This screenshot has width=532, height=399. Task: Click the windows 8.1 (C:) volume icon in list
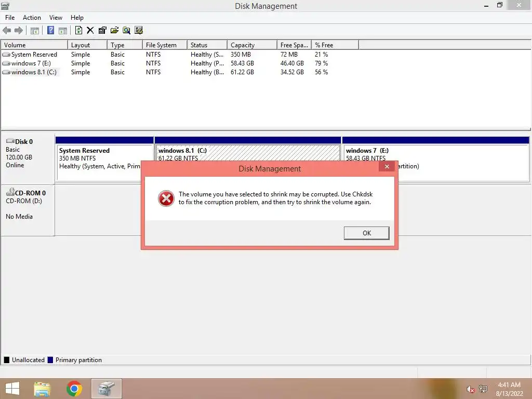tap(6, 72)
